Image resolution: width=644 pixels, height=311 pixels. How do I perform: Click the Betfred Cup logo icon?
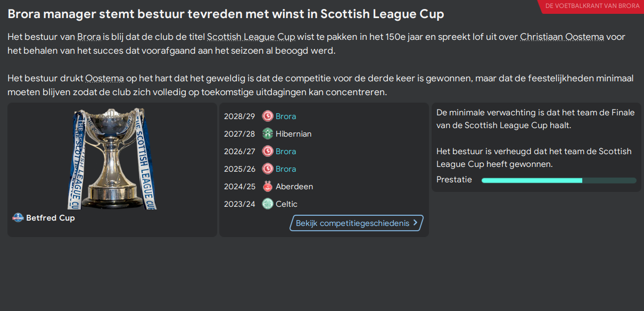[18, 218]
